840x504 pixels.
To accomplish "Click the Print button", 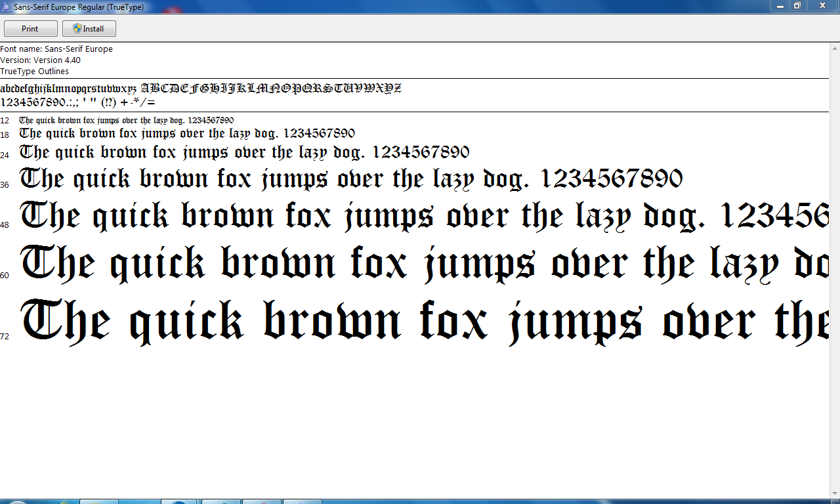I will coord(30,28).
